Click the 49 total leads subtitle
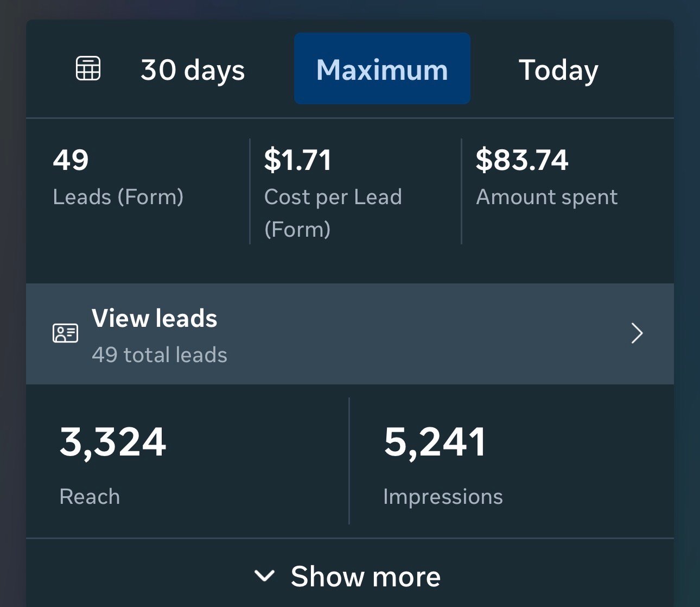The height and width of the screenshot is (607, 700). [160, 355]
